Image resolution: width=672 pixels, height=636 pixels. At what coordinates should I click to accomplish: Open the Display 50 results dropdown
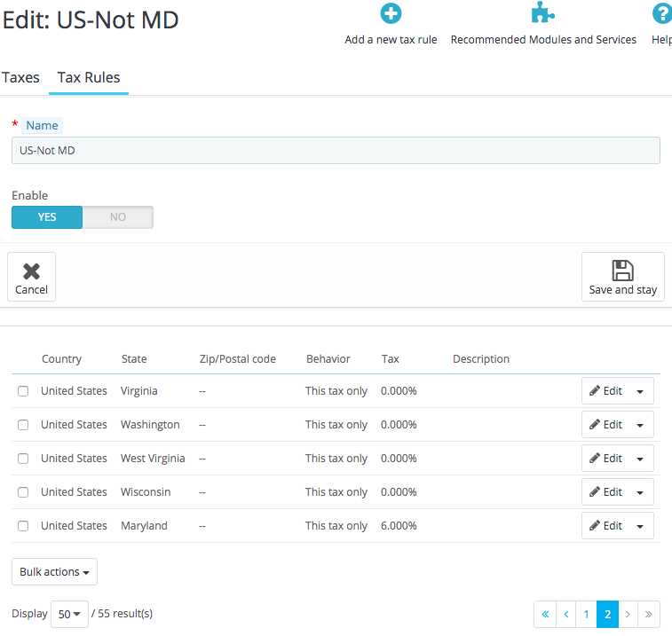pos(69,614)
